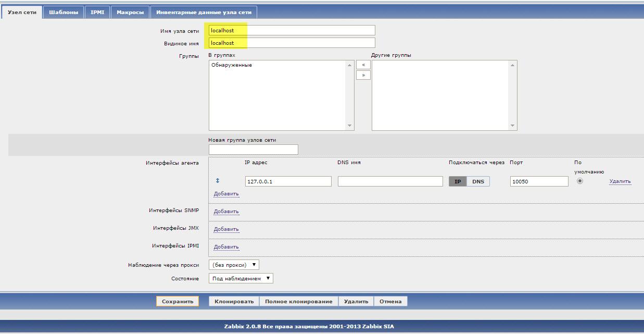The width and height of the screenshot is (644, 334).
Task: Click scroll up arrow of Другие группы list
Action: pyautogui.click(x=513, y=65)
